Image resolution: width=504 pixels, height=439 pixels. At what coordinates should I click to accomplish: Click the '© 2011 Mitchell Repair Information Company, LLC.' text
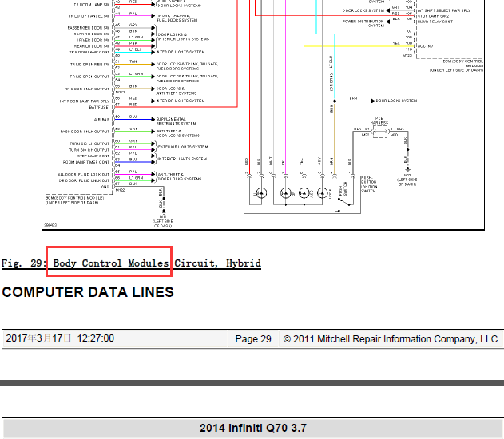click(391, 338)
